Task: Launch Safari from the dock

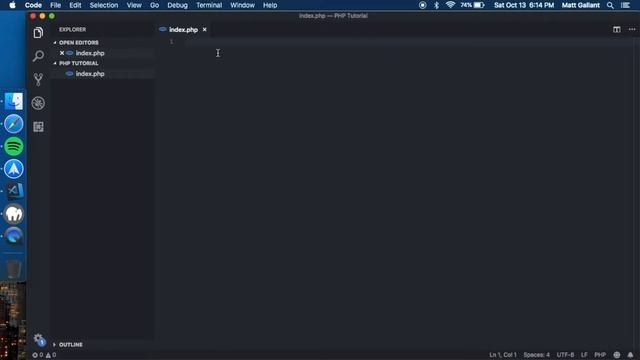Action: [14, 124]
